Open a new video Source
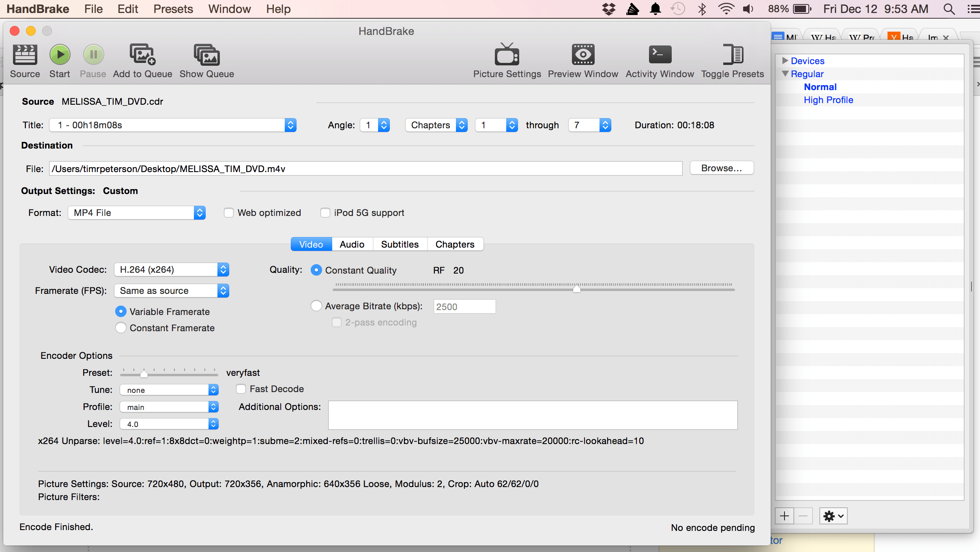 click(25, 60)
